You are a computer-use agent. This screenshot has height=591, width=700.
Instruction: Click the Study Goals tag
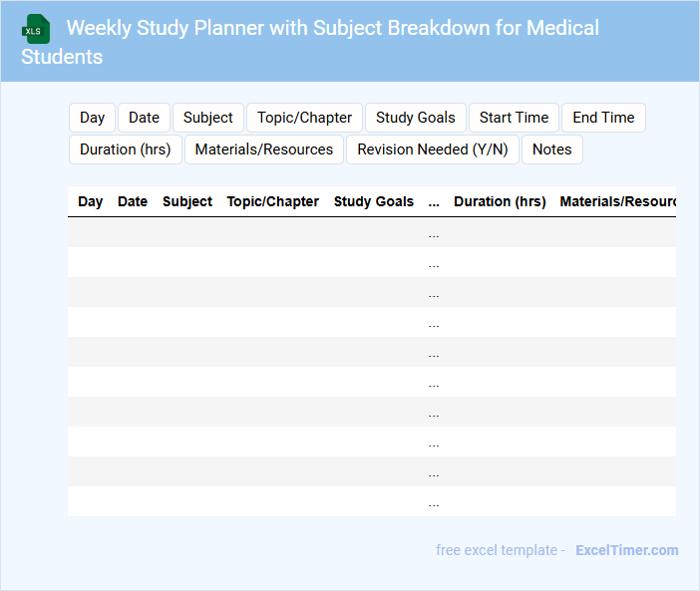tap(415, 118)
